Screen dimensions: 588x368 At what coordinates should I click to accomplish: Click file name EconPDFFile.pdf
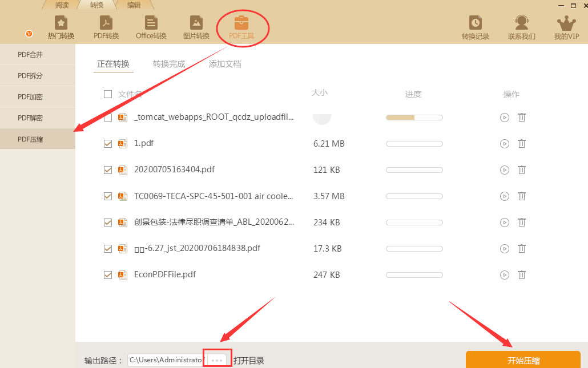pos(165,274)
